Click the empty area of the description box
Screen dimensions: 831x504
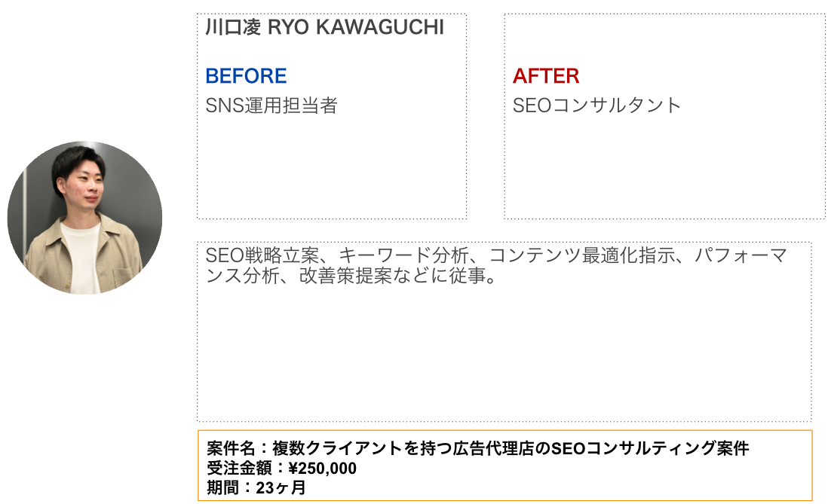pos(504,354)
